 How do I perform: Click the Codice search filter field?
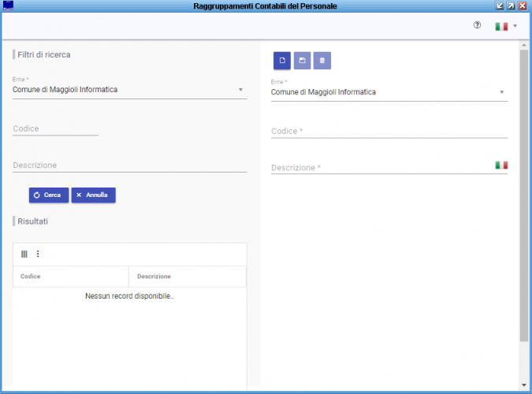click(x=55, y=128)
